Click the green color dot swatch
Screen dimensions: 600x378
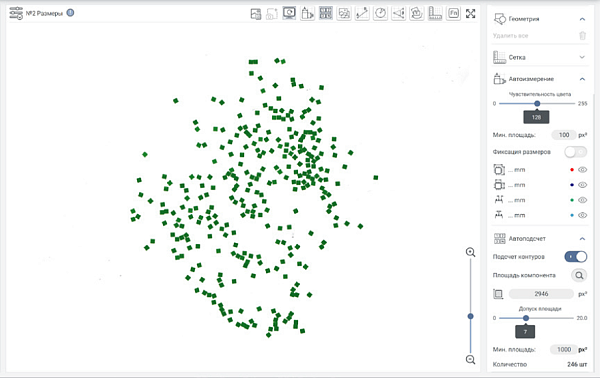(x=572, y=200)
